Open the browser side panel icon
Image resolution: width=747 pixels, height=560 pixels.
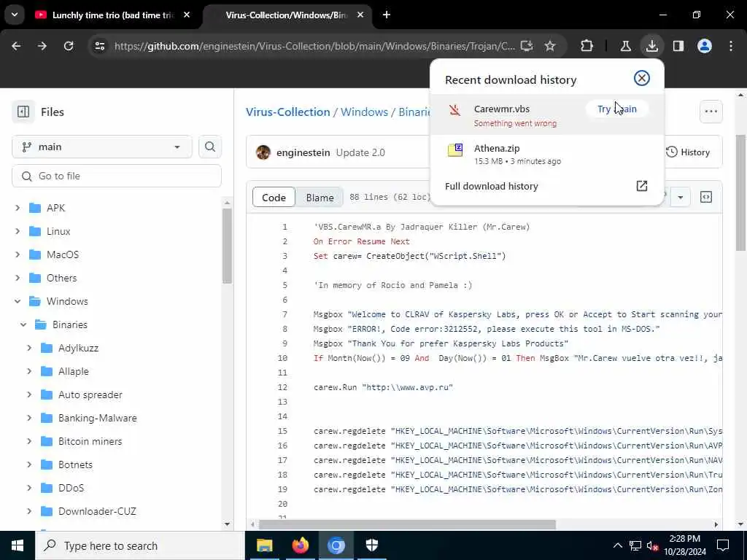[x=678, y=46]
